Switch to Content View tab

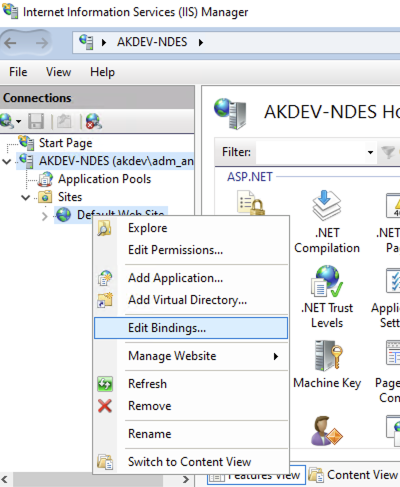354,475
